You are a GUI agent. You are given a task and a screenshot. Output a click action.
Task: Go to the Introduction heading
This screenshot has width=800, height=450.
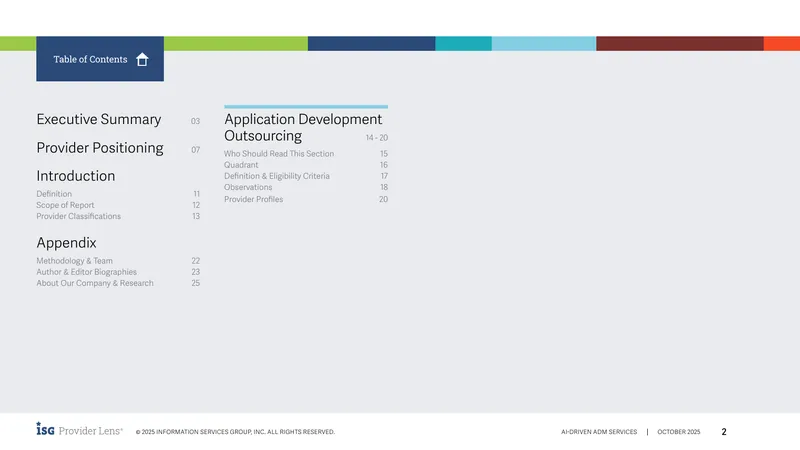(x=76, y=176)
